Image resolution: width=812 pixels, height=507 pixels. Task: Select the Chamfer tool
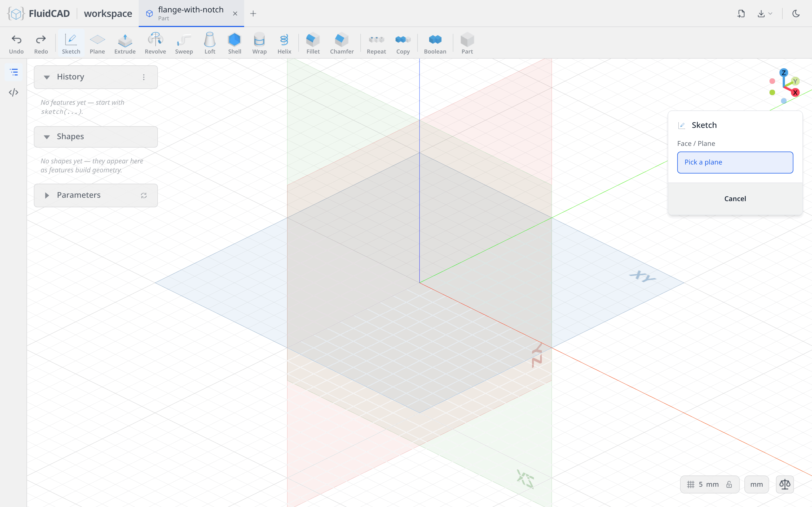(342, 43)
